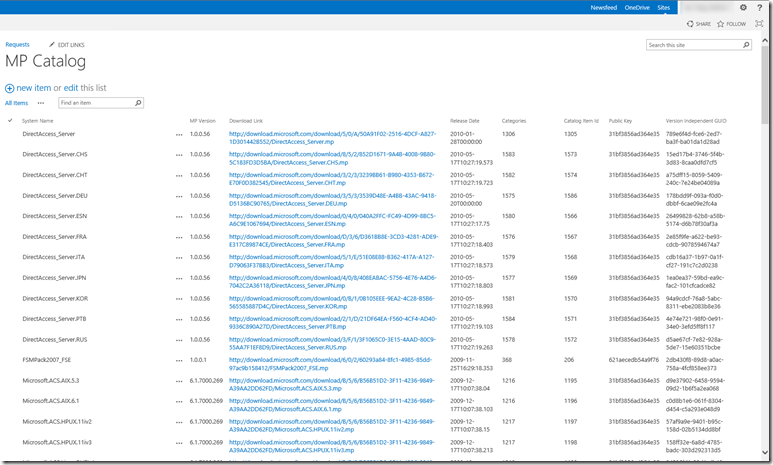Open ellipsis menu for DirectAccess_Server.DEU
The height and width of the screenshot is (465, 773).
click(x=179, y=196)
